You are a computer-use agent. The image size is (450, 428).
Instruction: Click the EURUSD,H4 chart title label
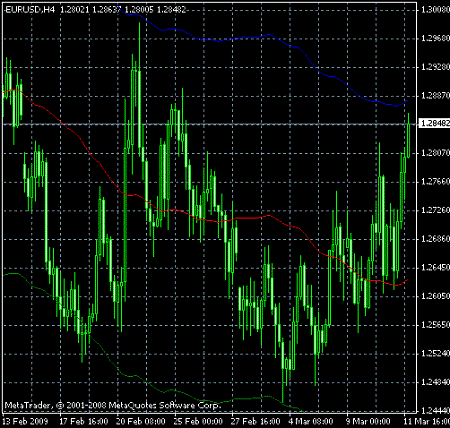point(30,10)
